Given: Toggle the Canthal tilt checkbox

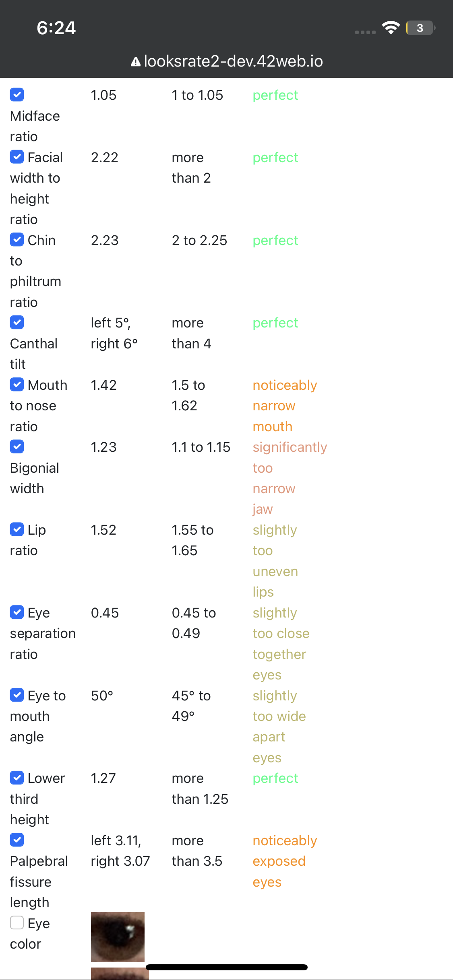Looking at the screenshot, I should pyautogui.click(x=17, y=322).
